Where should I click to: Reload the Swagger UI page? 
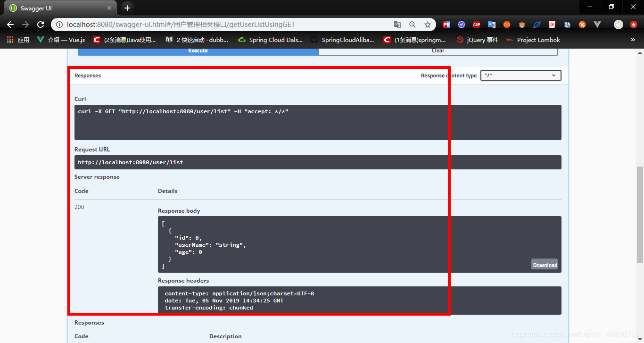point(41,25)
